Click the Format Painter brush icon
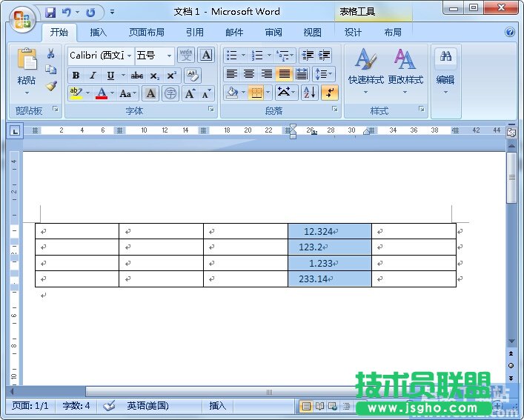The image size is (524, 420). [x=51, y=86]
